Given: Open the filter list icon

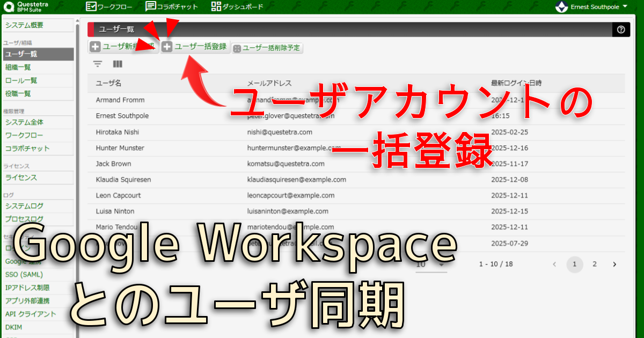Looking at the screenshot, I should (x=98, y=64).
